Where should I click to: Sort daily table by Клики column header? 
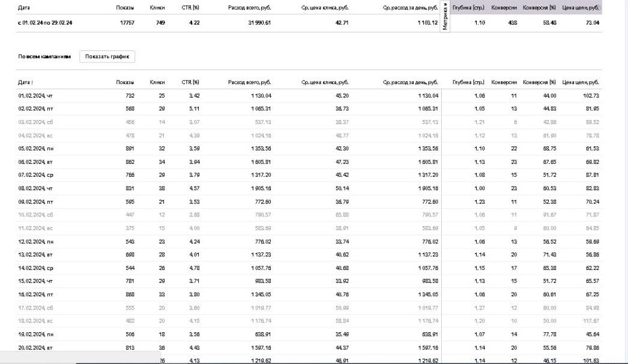click(x=157, y=82)
